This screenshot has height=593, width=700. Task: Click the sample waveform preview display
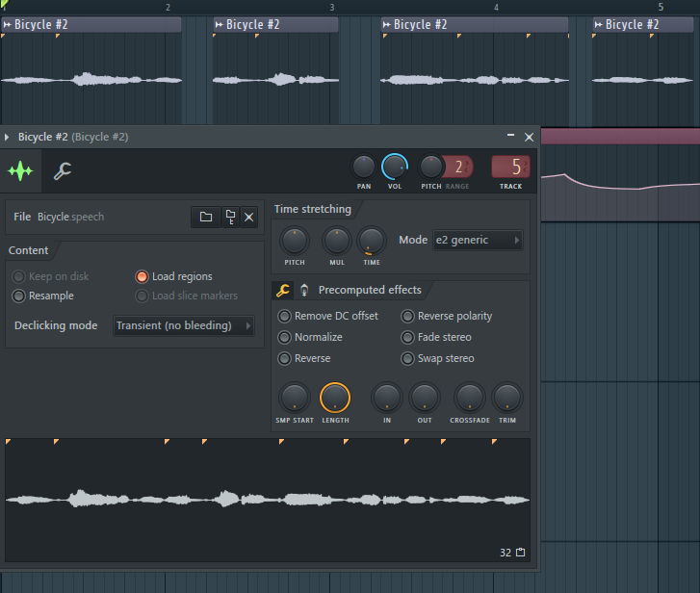click(268, 500)
